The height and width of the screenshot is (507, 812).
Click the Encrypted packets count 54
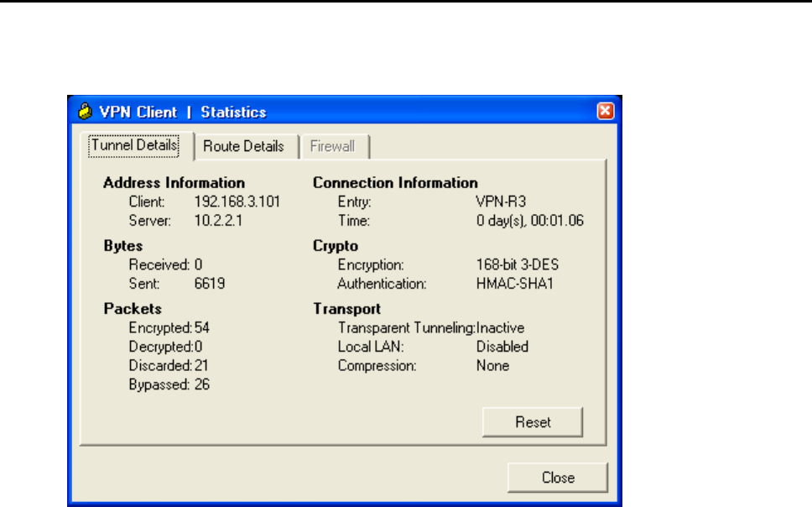(x=202, y=328)
